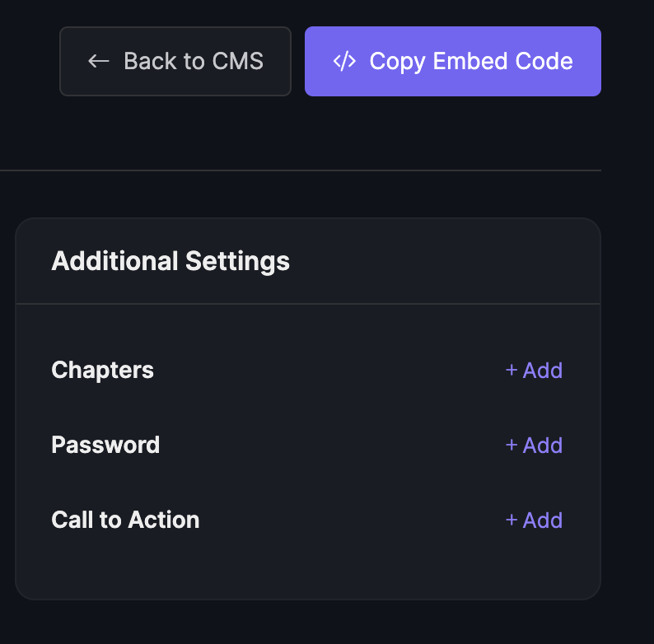The image size is (654, 644).
Task: Click the plus icon in the Call to Action row
Action: pos(512,520)
